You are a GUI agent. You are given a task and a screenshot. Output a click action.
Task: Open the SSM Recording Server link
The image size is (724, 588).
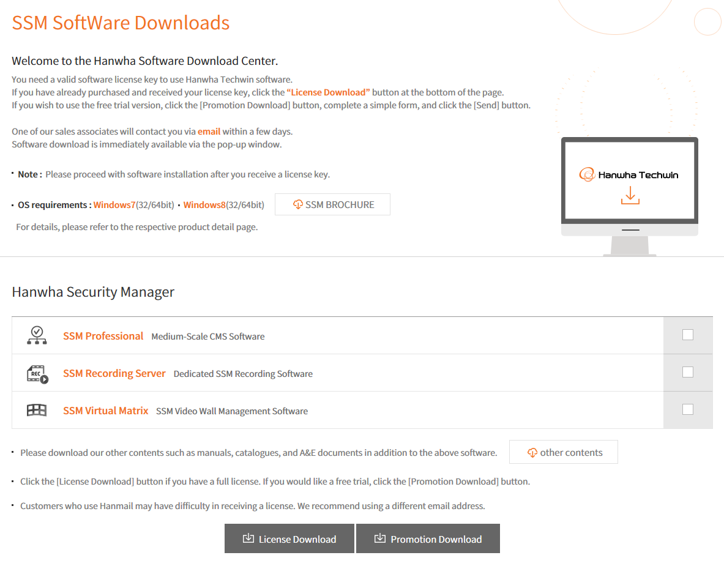click(114, 373)
